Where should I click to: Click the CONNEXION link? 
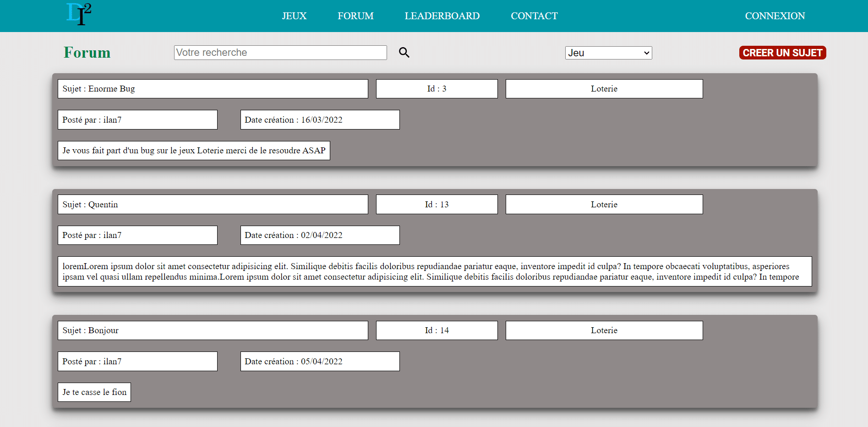coord(775,16)
